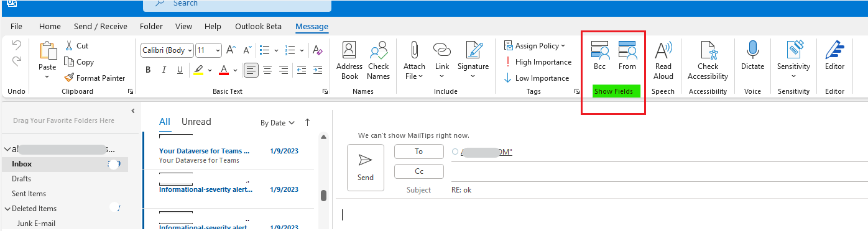Click the Cc recipients button
This screenshot has height=231, width=868.
point(419,171)
